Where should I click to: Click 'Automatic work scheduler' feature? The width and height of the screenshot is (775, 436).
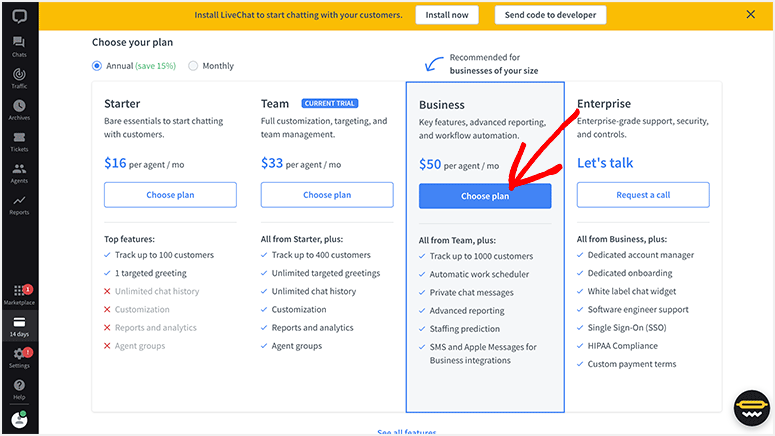coord(479,274)
